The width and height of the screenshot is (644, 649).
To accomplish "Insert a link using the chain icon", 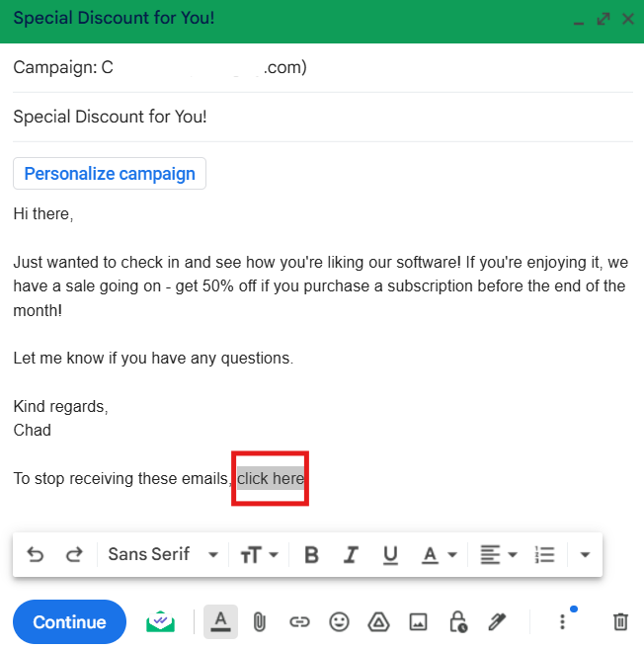I will click(x=299, y=621).
